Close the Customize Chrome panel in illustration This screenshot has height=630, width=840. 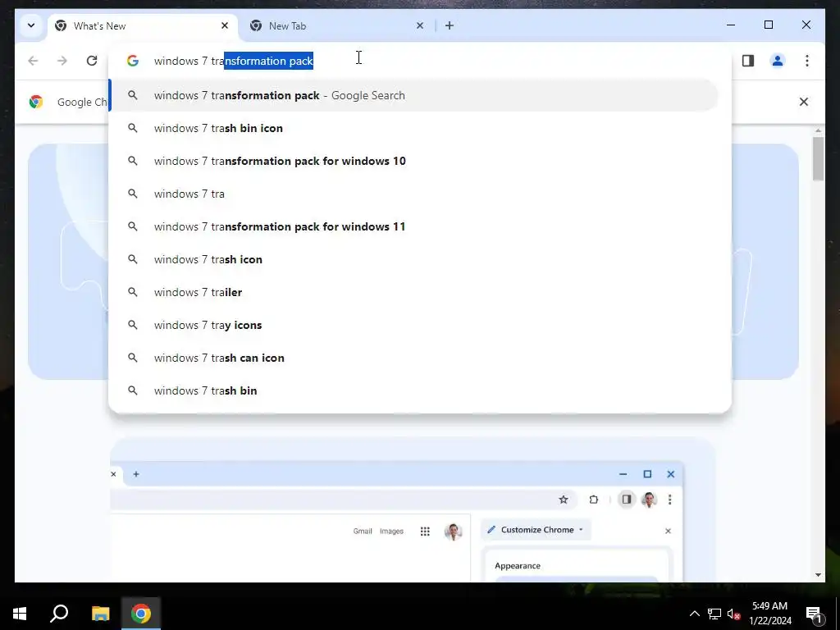tap(668, 531)
